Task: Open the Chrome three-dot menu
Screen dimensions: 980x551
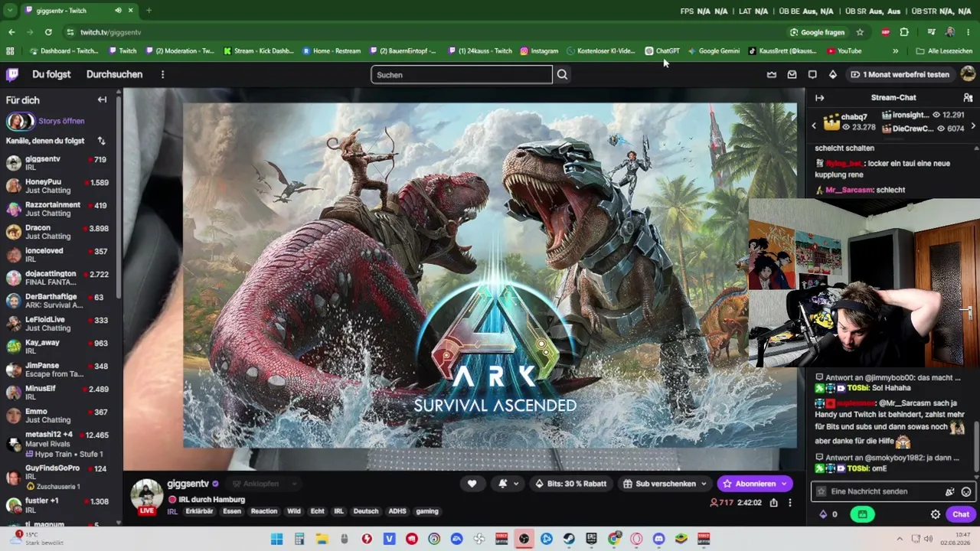Action: click(x=969, y=32)
